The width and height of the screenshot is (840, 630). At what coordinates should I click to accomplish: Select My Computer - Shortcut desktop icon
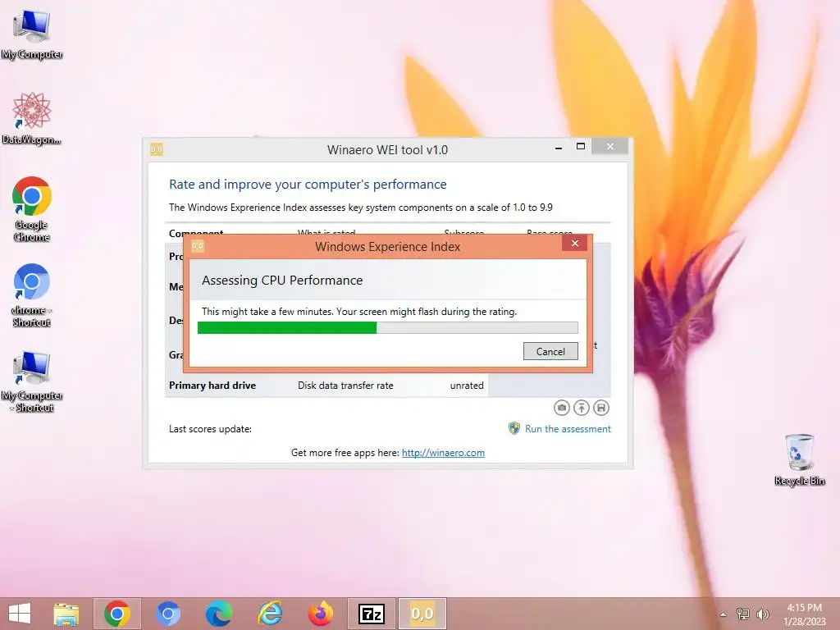tap(32, 381)
